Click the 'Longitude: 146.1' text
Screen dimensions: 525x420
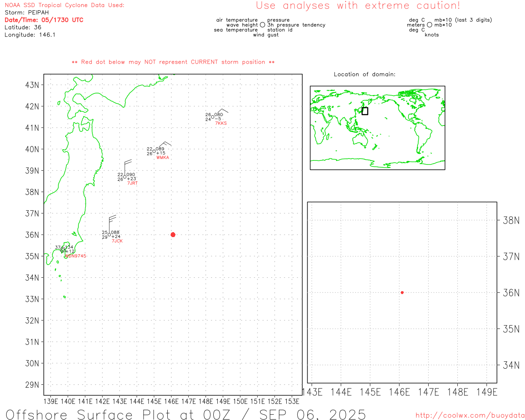[x=30, y=34]
